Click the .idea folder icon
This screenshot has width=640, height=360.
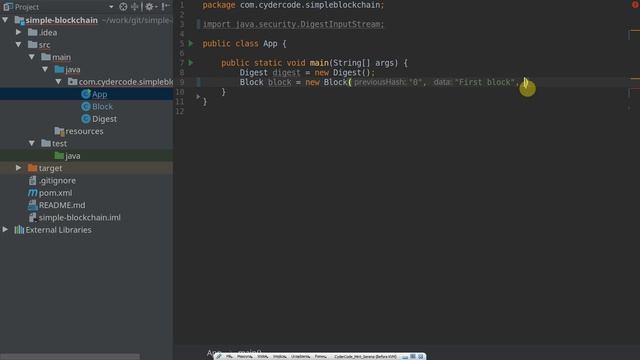[32, 32]
